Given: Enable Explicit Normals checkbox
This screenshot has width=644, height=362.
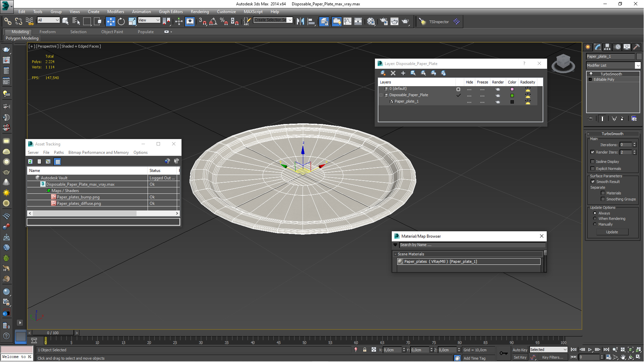Looking at the screenshot, I should pyautogui.click(x=592, y=169).
